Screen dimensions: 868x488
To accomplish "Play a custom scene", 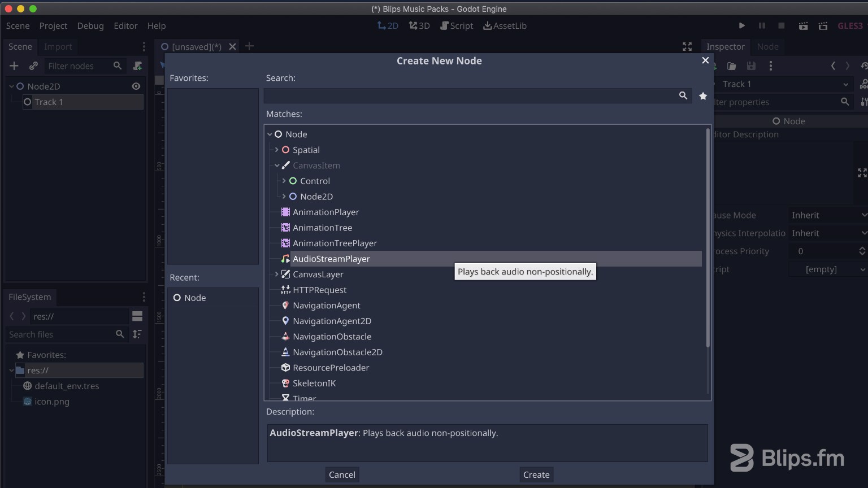I will tap(823, 26).
